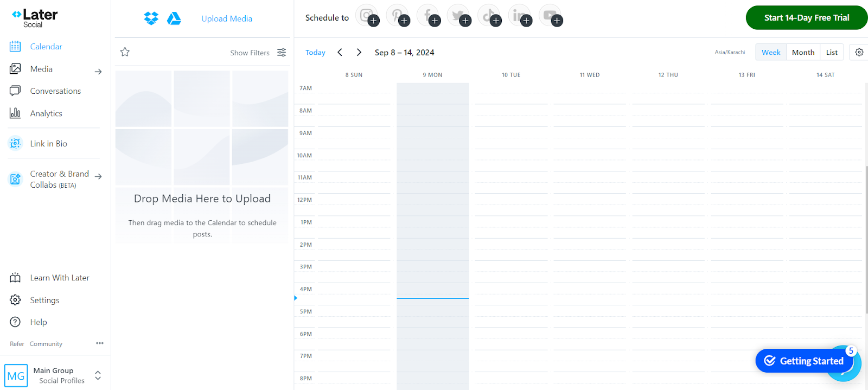Screen dimensions: 868x390
Task: Open Conversations from the sidebar
Action: tap(55, 91)
